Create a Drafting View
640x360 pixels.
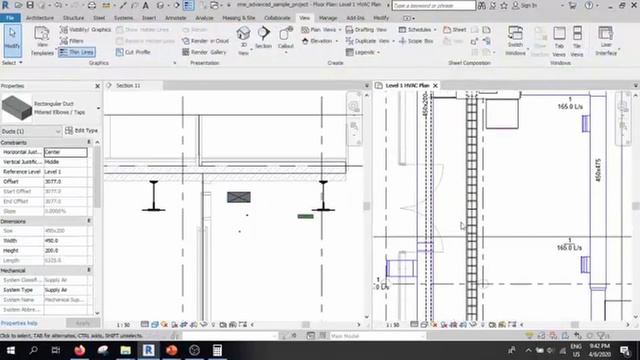(x=366, y=30)
